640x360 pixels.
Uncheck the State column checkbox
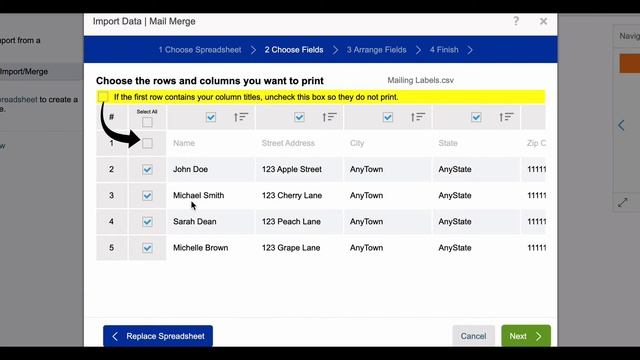(x=476, y=118)
